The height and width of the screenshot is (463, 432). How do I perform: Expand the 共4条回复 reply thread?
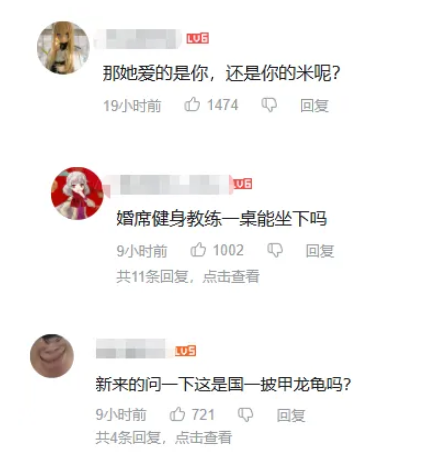point(164,437)
